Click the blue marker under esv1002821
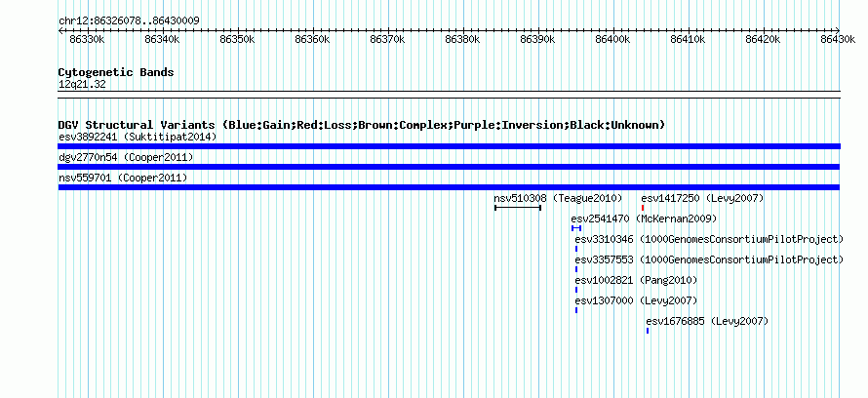This screenshot has height=398, width=868. coord(576,290)
